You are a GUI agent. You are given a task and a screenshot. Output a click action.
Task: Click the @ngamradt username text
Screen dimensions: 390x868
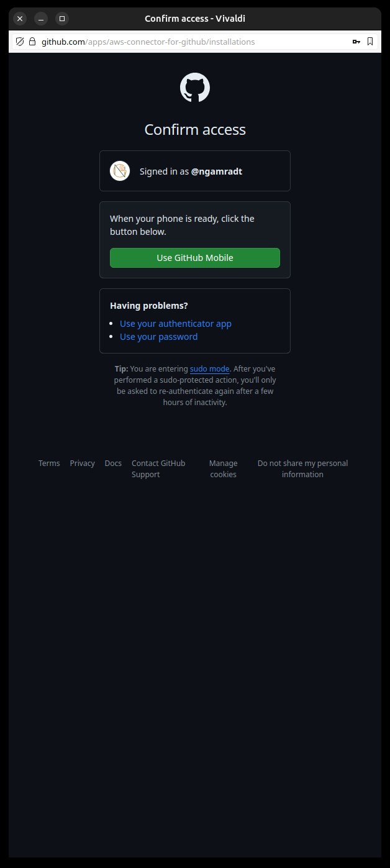tap(217, 171)
